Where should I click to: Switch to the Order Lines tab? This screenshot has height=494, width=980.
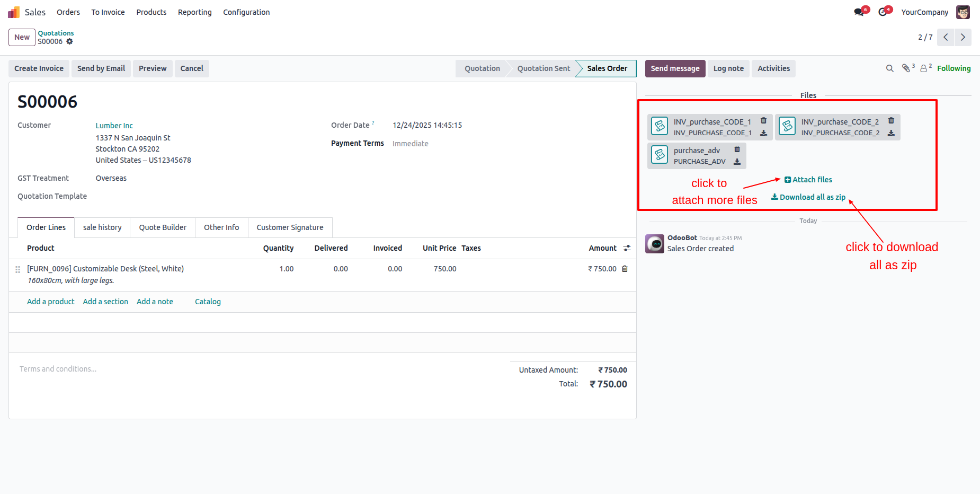46,227
